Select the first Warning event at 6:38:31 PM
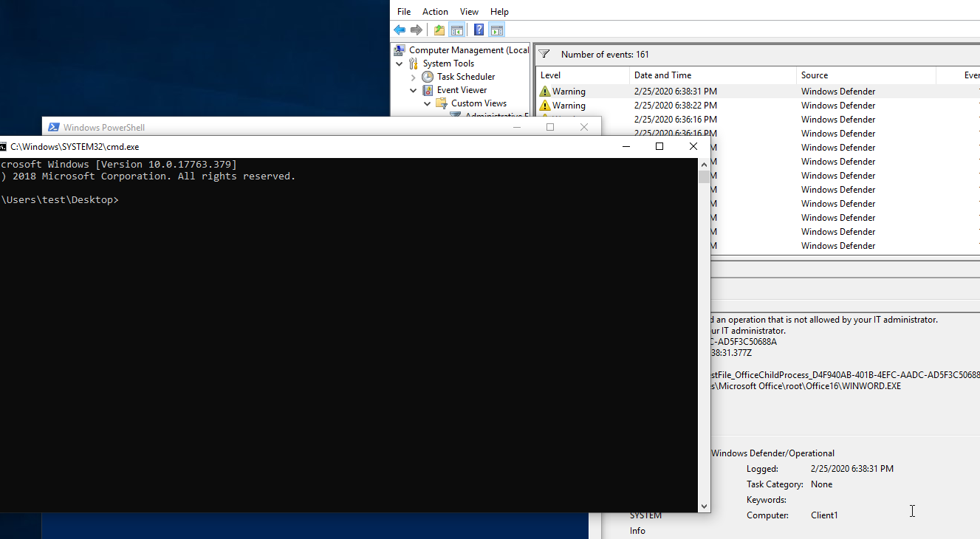This screenshot has width=980, height=539. (758, 92)
